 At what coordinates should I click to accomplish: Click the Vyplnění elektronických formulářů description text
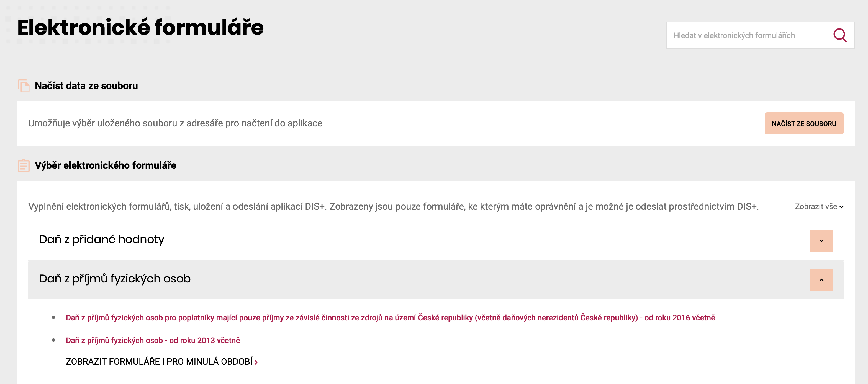pos(393,206)
